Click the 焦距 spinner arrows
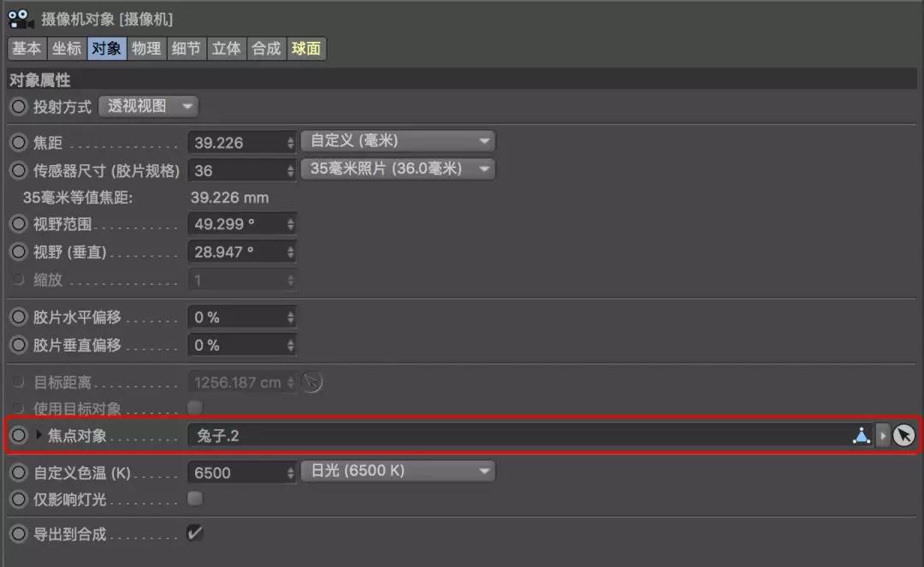 tap(291, 143)
